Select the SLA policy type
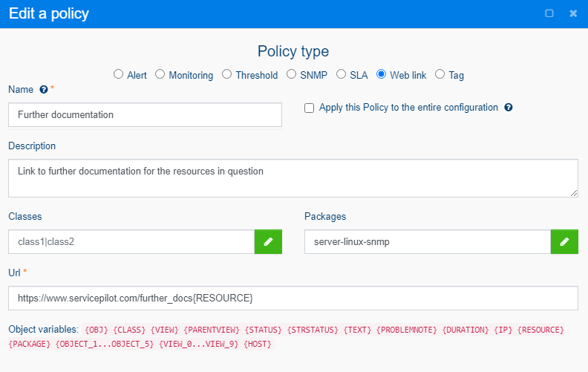The image size is (588, 372). click(342, 74)
